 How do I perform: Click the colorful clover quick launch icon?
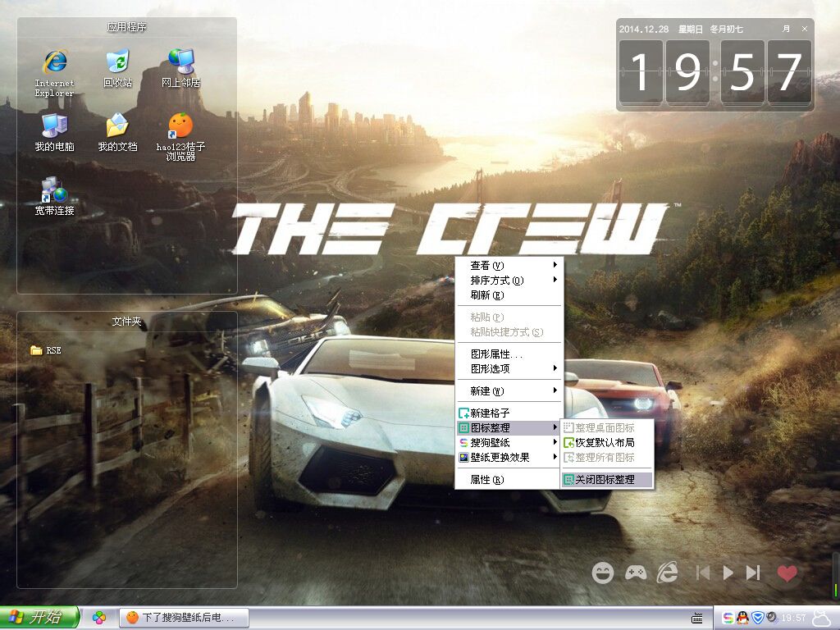pyautogui.click(x=99, y=618)
